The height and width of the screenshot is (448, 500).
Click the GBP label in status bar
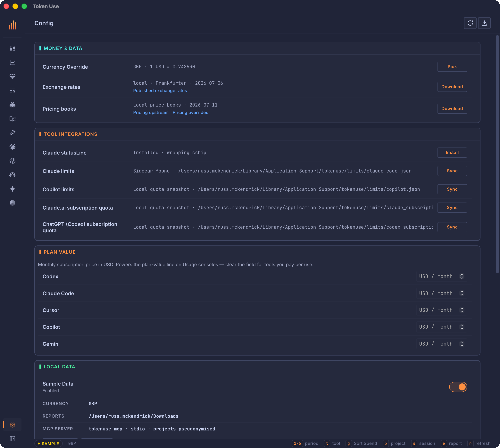coord(72,444)
